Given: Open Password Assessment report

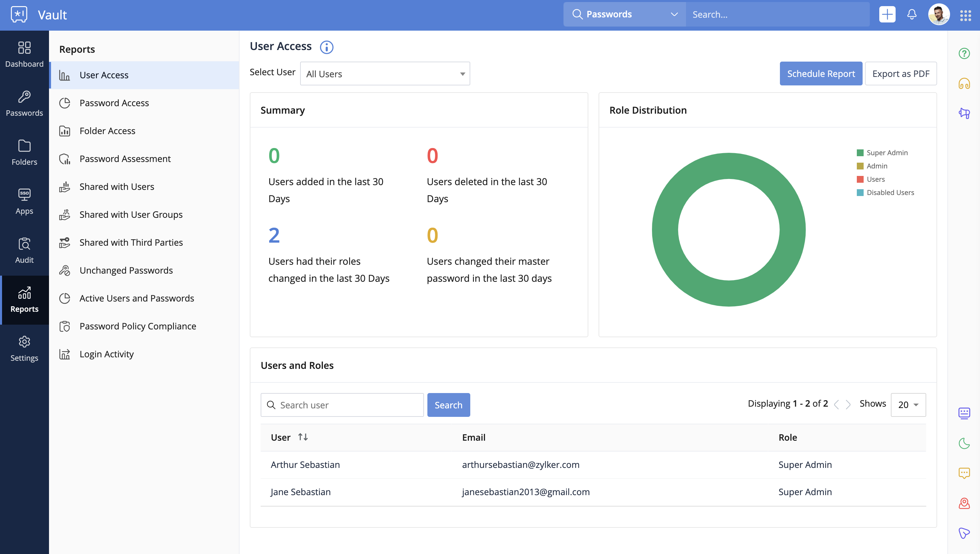Looking at the screenshot, I should [x=125, y=159].
